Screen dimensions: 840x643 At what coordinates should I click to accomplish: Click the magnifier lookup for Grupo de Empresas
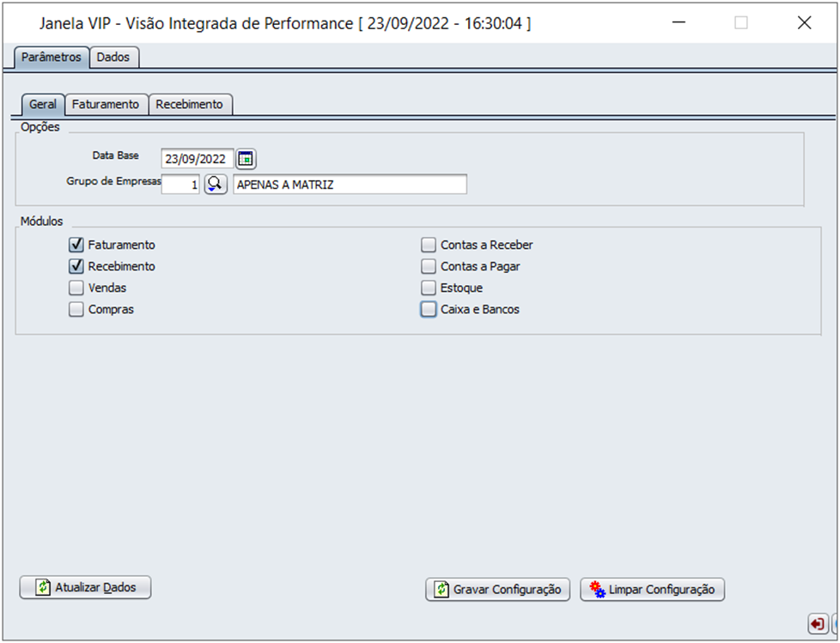215,185
